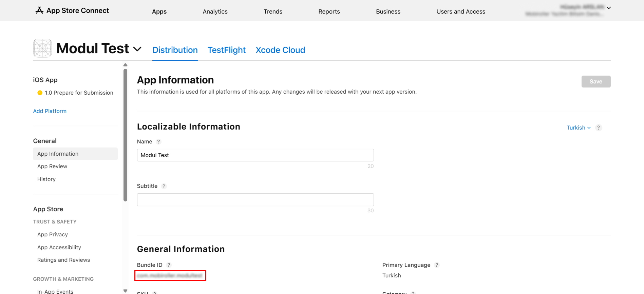The height and width of the screenshot is (294, 644).
Task: Open Users and Access in top navigation
Action: click(461, 12)
